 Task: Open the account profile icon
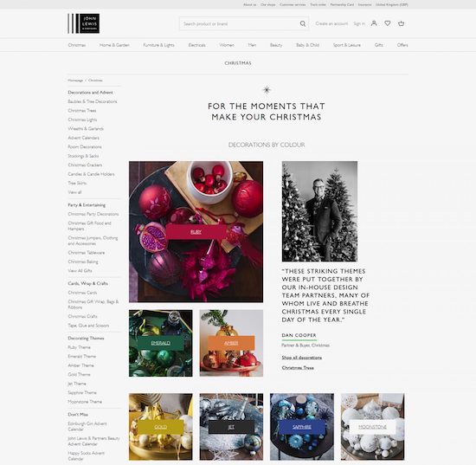(x=374, y=23)
